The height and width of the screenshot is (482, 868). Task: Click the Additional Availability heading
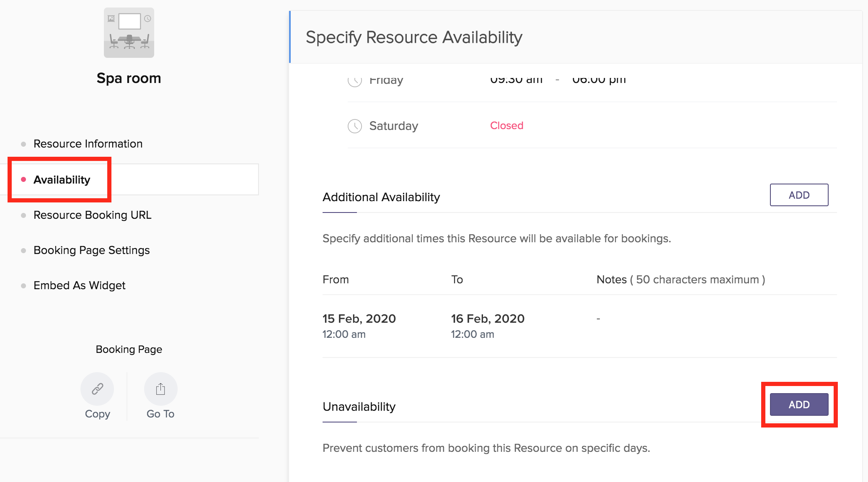pos(381,197)
